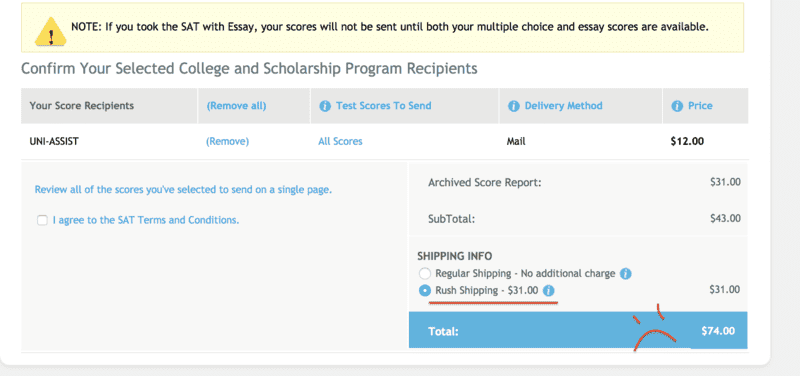800x376 pixels.
Task: Click the UNI-ASSIST recipient name
Action: click(x=54, y=141)
